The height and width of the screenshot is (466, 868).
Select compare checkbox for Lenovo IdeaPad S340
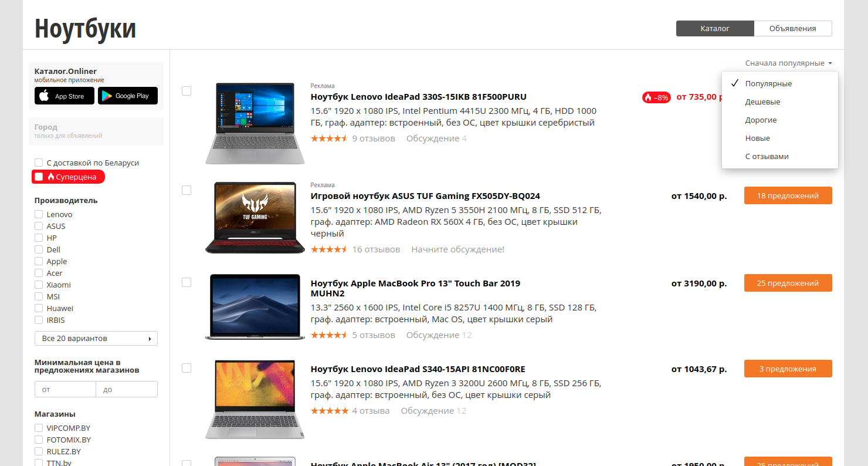click(187, 368)
